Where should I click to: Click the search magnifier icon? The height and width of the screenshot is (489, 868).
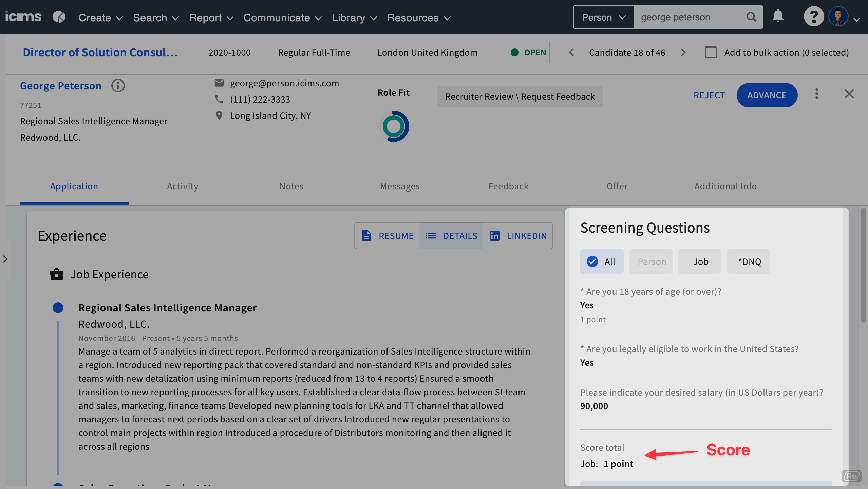751,17
